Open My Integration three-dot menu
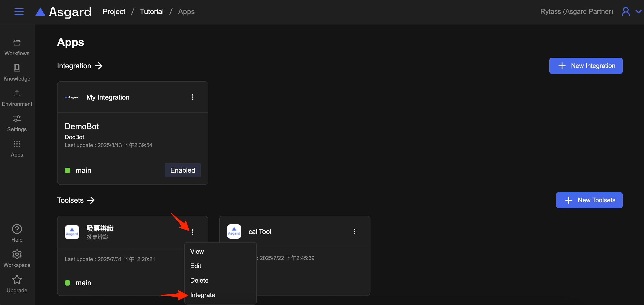 (x=192, y=97)
